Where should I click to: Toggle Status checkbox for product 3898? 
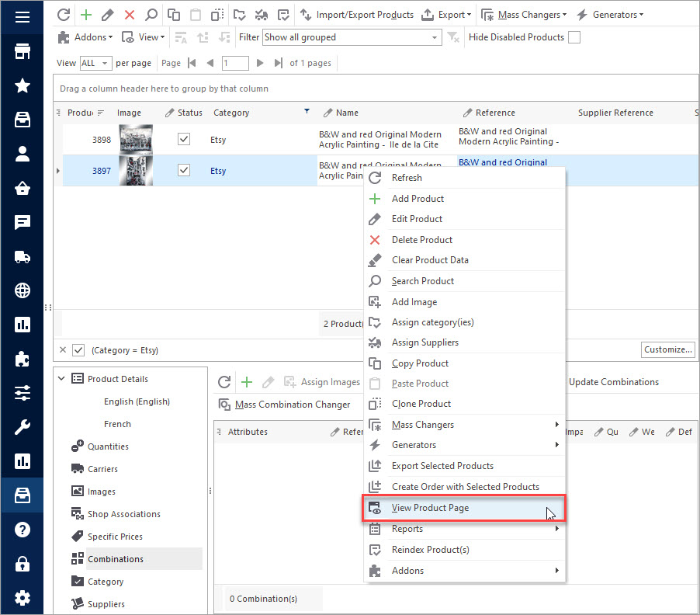184,139
